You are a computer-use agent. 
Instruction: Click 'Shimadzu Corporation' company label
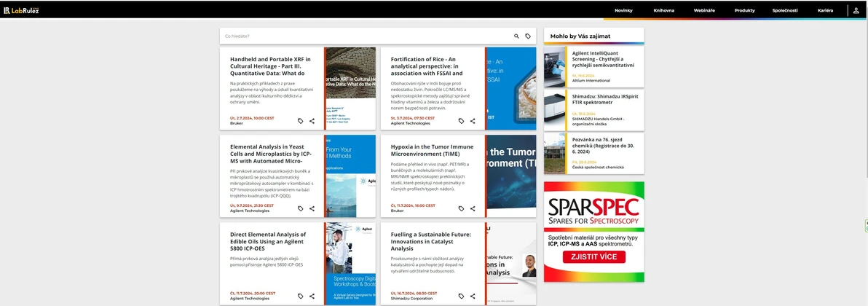[x=413, y=299]
